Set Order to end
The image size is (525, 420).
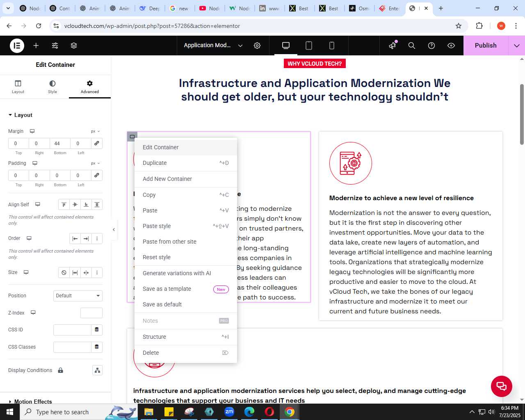pyautogui.click(x=86, y=239)
